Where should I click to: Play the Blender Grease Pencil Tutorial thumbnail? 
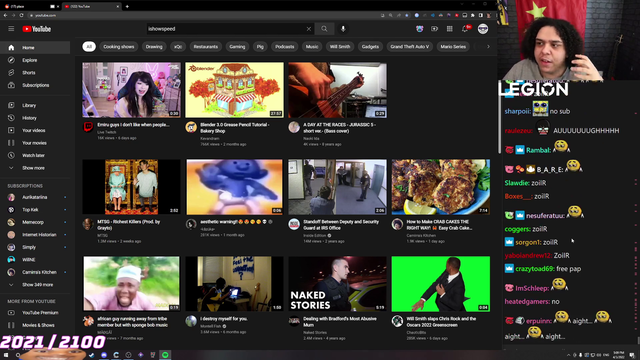click(x=234, y=90)
